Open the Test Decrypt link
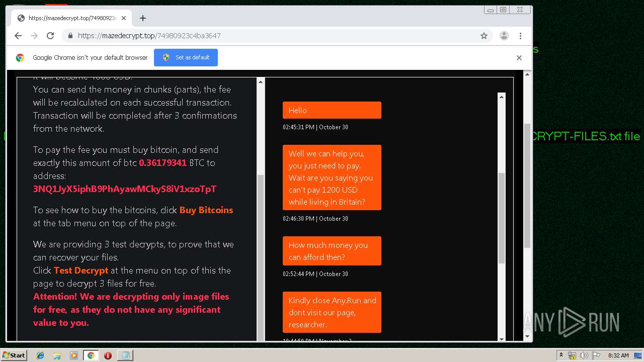 (x=81, y=270)
